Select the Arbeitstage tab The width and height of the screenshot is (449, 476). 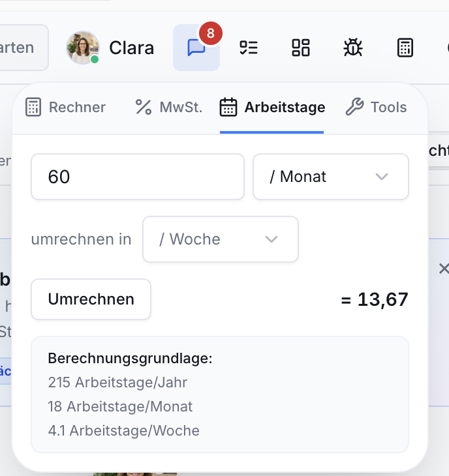click(272, 107)
